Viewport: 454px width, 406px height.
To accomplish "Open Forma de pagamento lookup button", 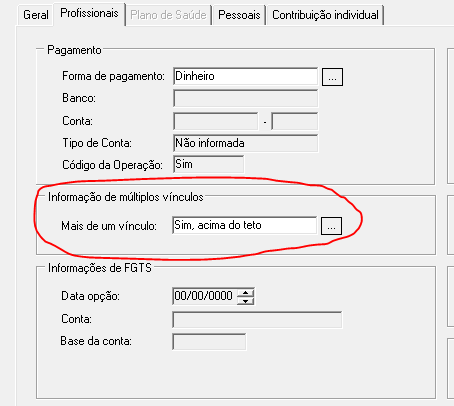I will (332, 77).
